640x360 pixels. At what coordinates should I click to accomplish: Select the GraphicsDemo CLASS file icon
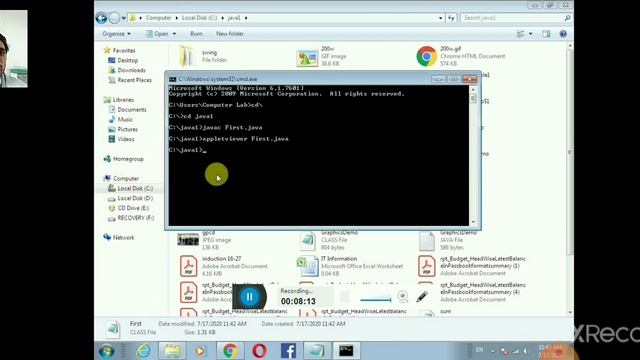[x=308, y=241]
